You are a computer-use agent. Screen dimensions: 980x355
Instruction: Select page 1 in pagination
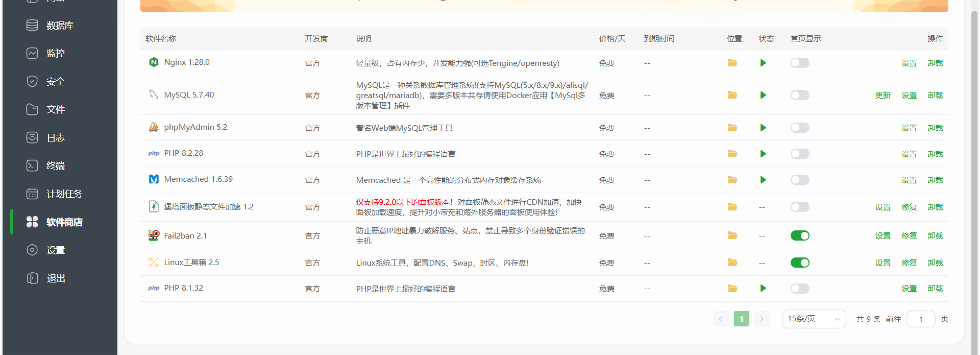741,319
